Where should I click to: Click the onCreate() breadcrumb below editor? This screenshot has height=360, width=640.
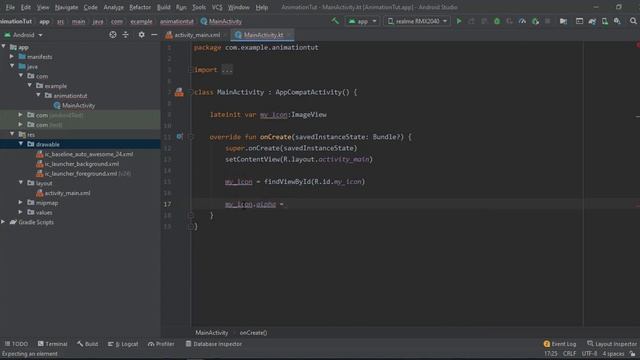click(x=253, y=333)
